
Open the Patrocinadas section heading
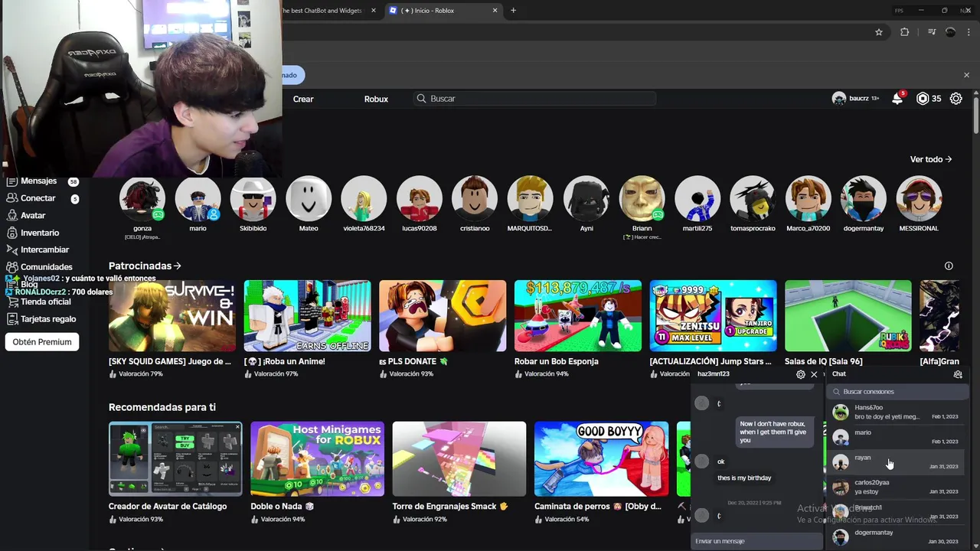pyautogui.click(x=145, y=266)
